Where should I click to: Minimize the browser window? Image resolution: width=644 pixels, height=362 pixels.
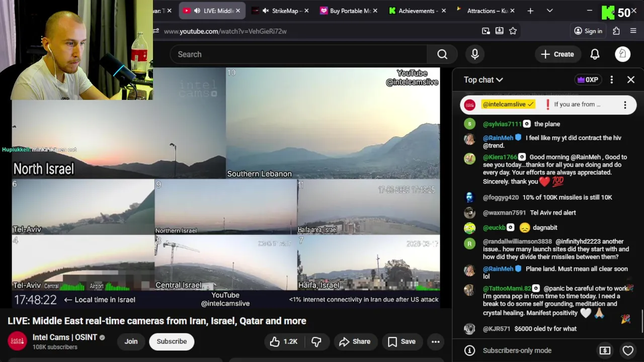pyautogui.click(x=589, y=11)
